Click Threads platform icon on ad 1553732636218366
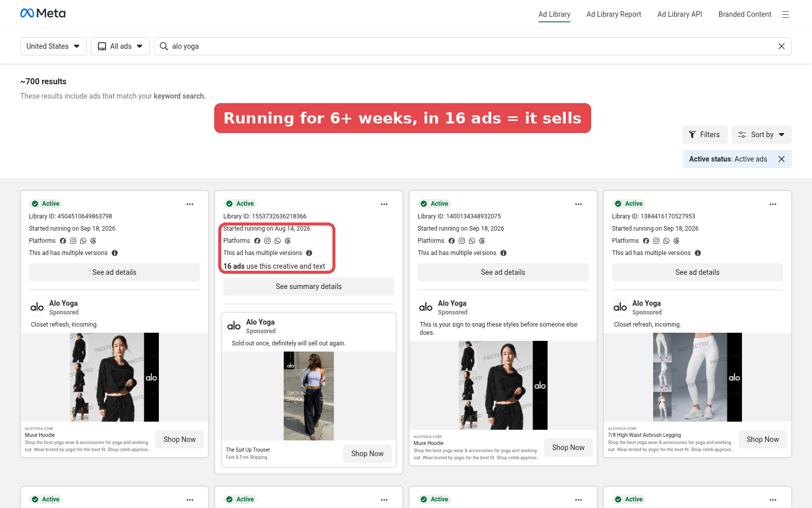Image resolution: width=812 pixels, height=508 pixels. 288,241
